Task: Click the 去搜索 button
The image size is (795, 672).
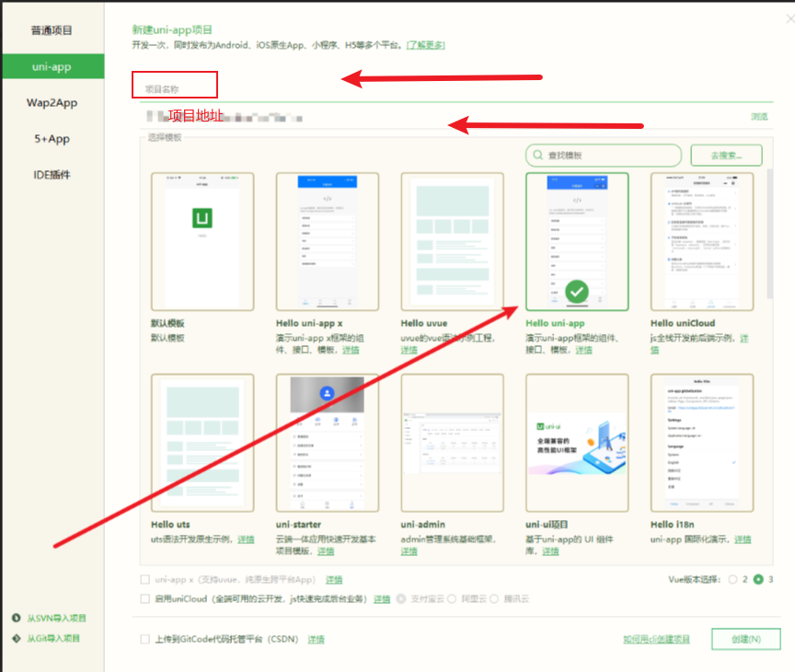Action: click(726, 156)
